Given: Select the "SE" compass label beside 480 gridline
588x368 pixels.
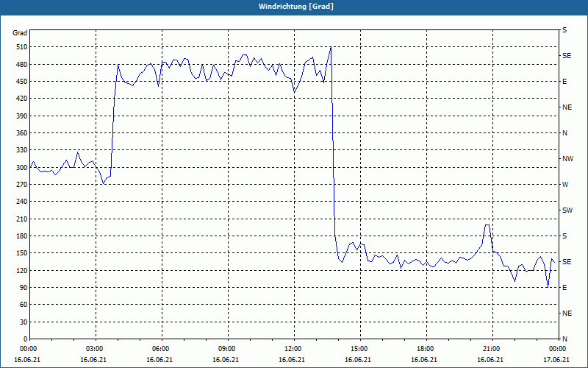Looking at the screenshot, I should pyautogui.click(x=567, y=56).
